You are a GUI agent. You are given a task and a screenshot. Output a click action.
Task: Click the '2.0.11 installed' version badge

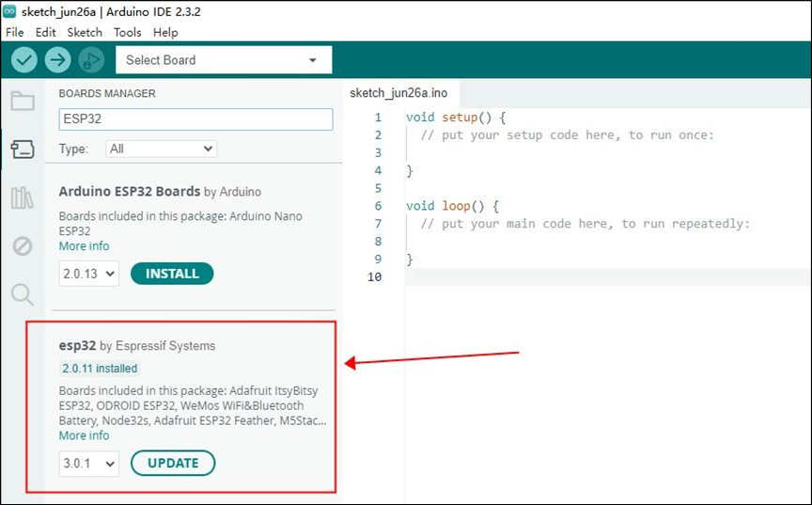tap(100, 369)
